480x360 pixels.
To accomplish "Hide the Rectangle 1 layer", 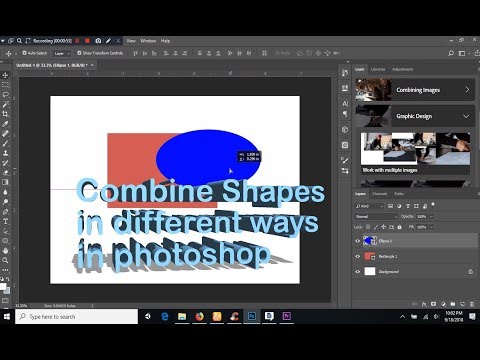I will pos(358,256).
